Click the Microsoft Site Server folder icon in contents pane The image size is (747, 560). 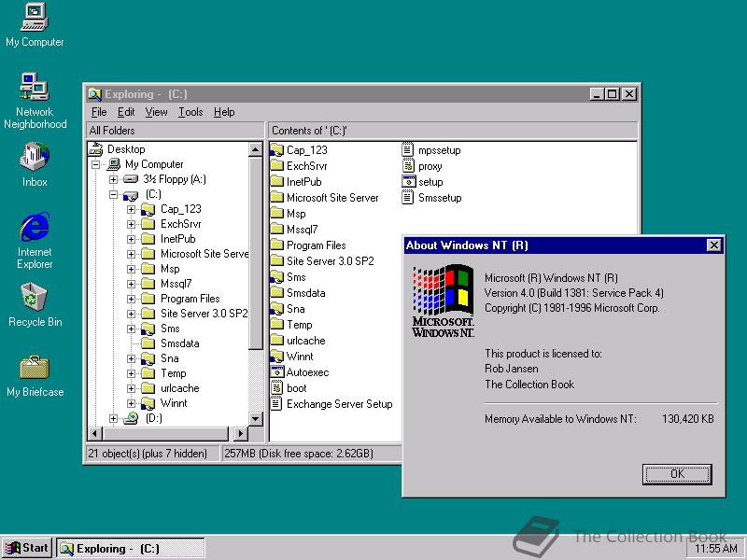pos(276,198)
